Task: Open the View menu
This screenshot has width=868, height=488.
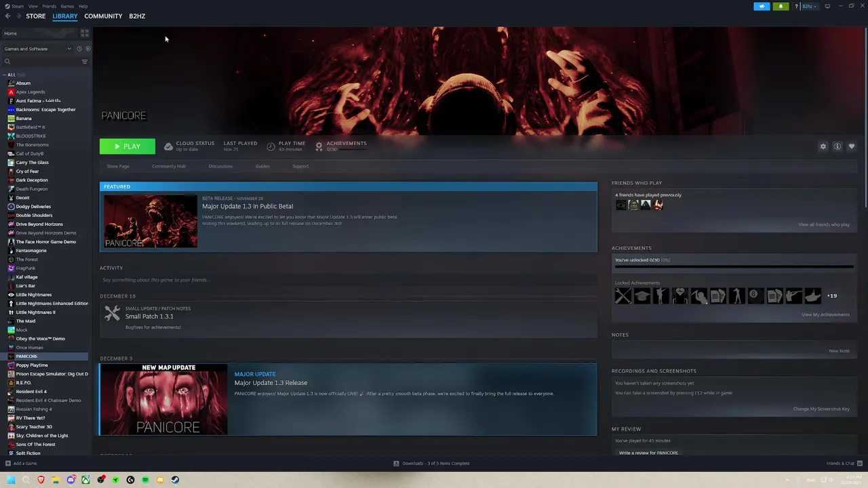Action: pyautogui.click(x=33, y=6)
